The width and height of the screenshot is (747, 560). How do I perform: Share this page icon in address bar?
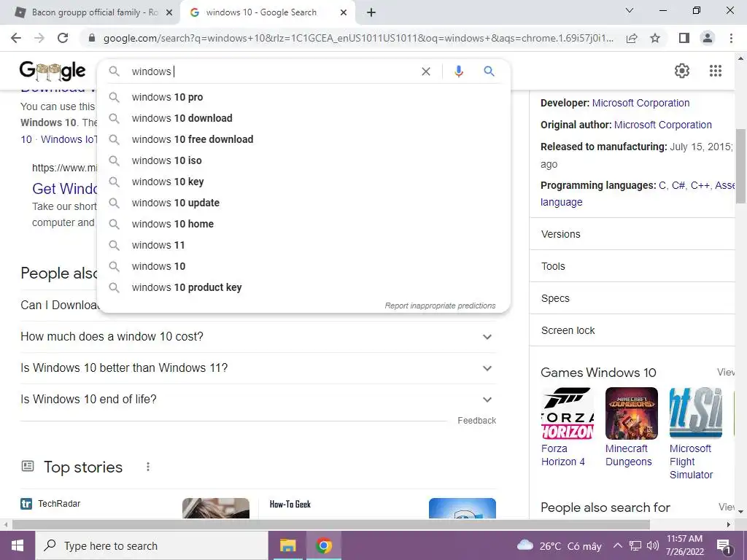632,38
